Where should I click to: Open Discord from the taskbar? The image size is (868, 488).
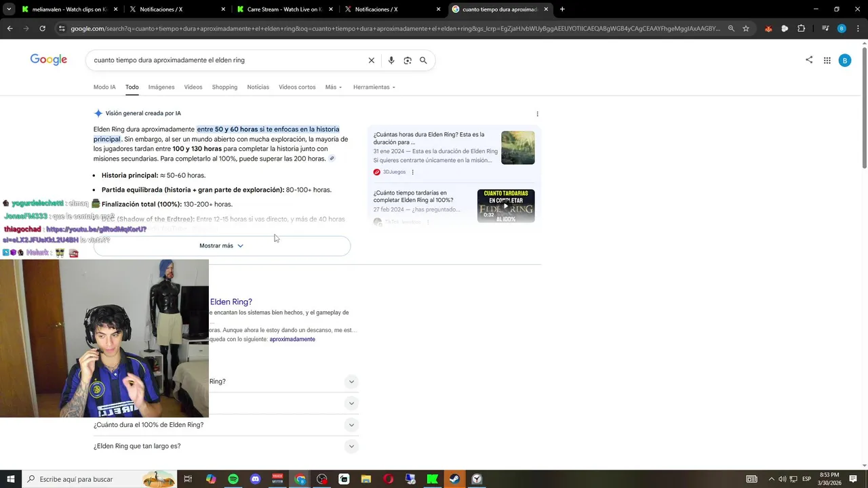[255, 479]
